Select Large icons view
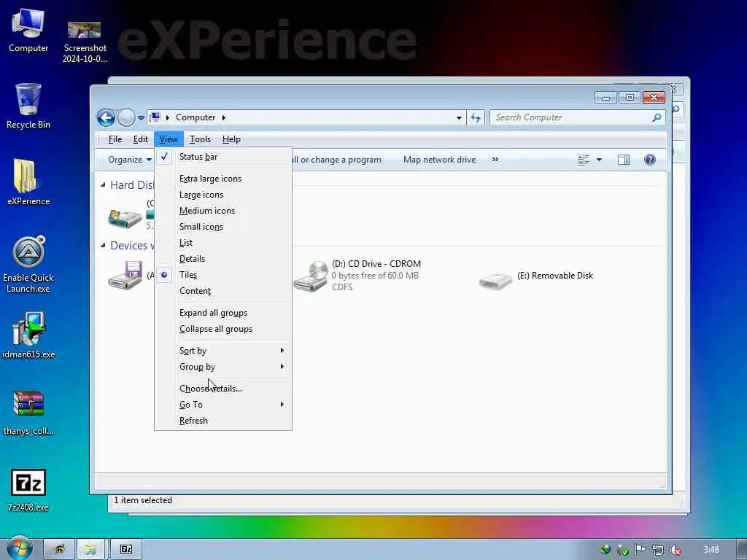 pyautogui.click(x=223, y=195)
